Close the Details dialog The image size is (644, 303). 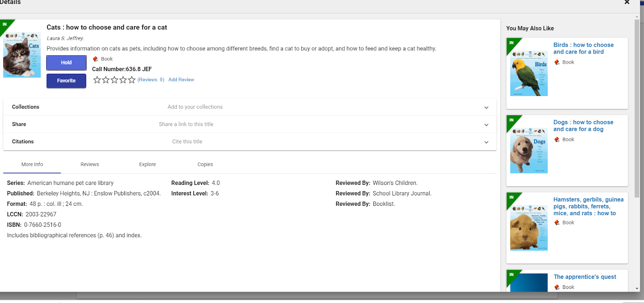[627, 2]
